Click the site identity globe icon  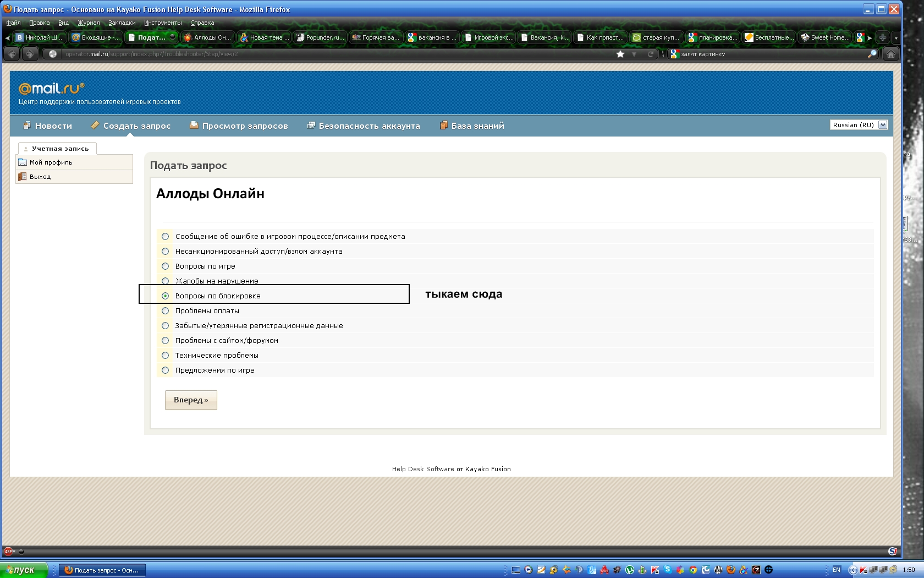tap(53, 54)
